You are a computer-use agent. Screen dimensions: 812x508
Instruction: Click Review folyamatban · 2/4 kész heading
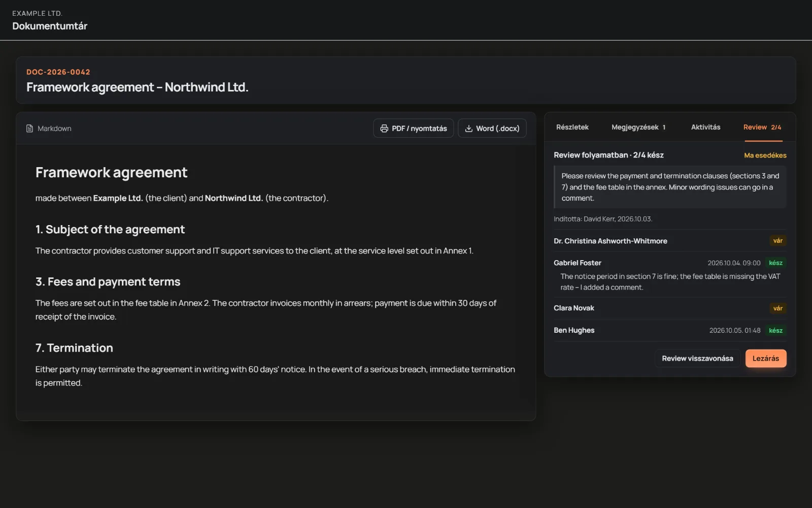coord(608,155)
